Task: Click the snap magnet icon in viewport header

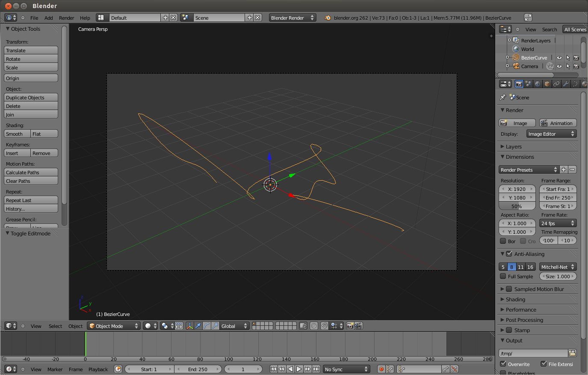Action: tap(324, 326)
